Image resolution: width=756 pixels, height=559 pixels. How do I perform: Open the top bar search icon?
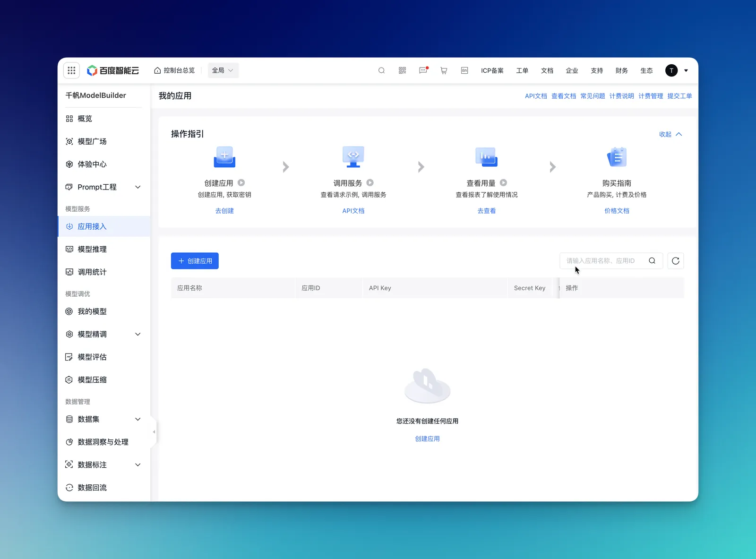click(381, 70)
